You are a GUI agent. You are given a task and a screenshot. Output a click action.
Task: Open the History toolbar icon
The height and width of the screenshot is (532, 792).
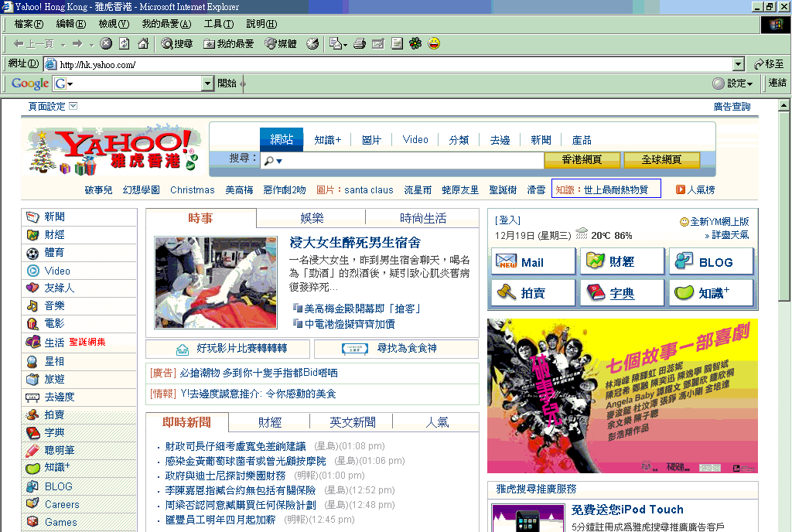point(312,44)
